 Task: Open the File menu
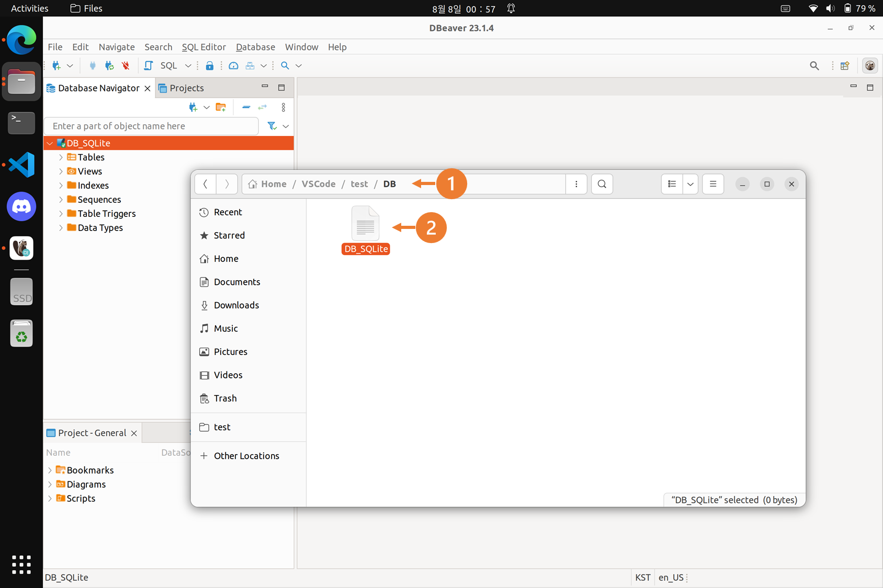tap(55, 47)
